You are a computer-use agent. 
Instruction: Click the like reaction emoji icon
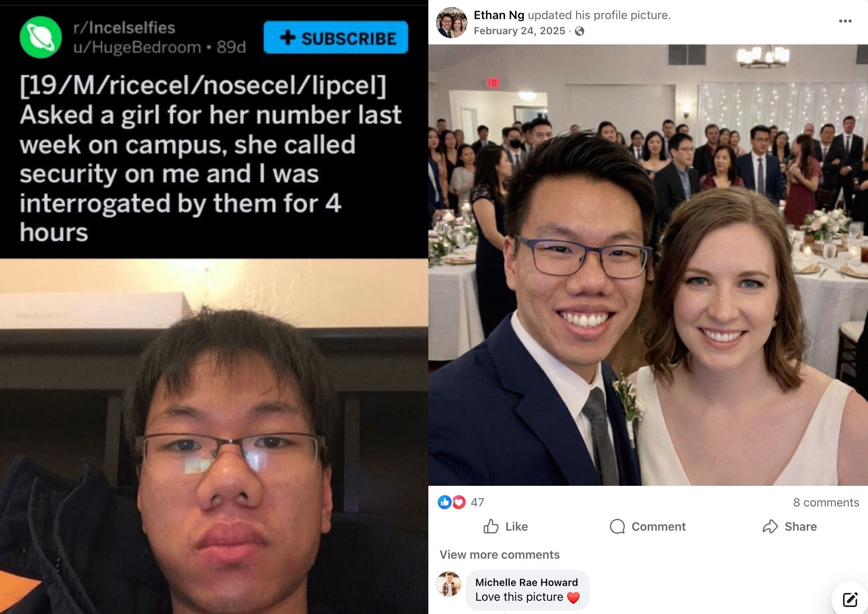point(444,502)
